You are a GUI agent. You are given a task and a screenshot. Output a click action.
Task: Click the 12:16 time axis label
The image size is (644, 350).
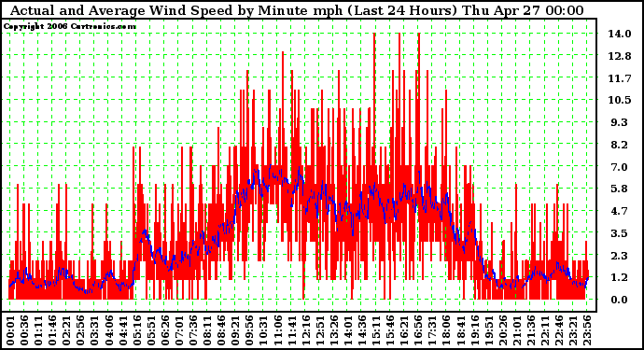305,330
